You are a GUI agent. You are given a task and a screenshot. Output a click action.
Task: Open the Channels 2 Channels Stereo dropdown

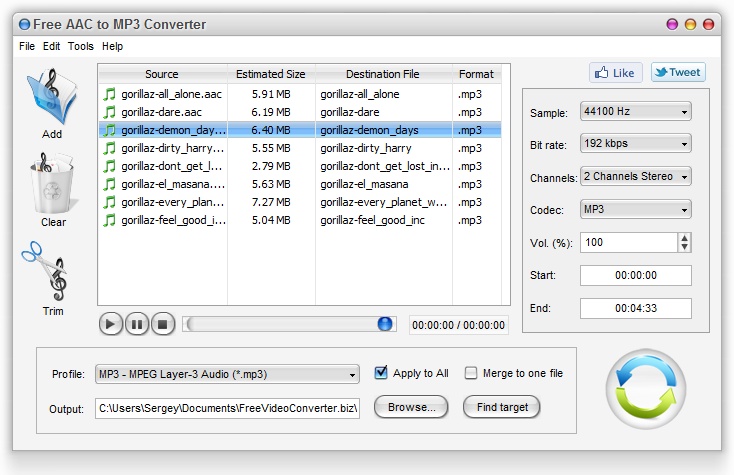[x=636, y=176]
